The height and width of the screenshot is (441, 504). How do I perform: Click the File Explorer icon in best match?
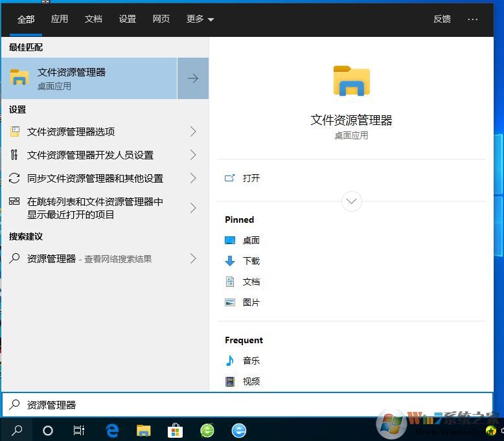point(19,77)
